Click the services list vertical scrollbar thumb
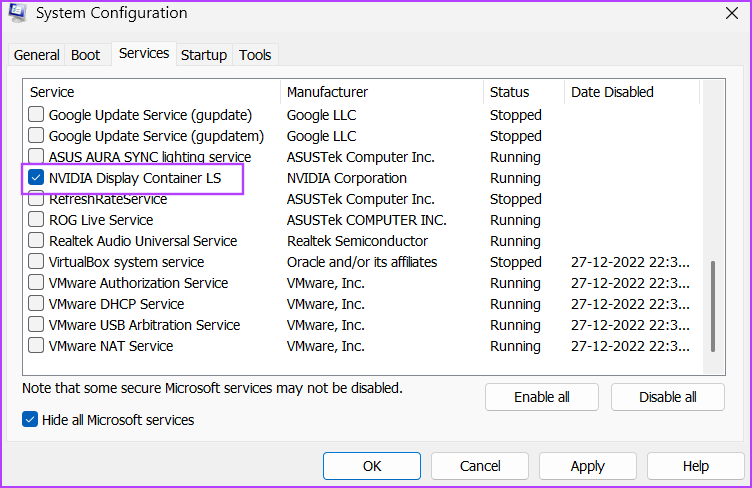 pyautogui.click(x=713, y=306)
